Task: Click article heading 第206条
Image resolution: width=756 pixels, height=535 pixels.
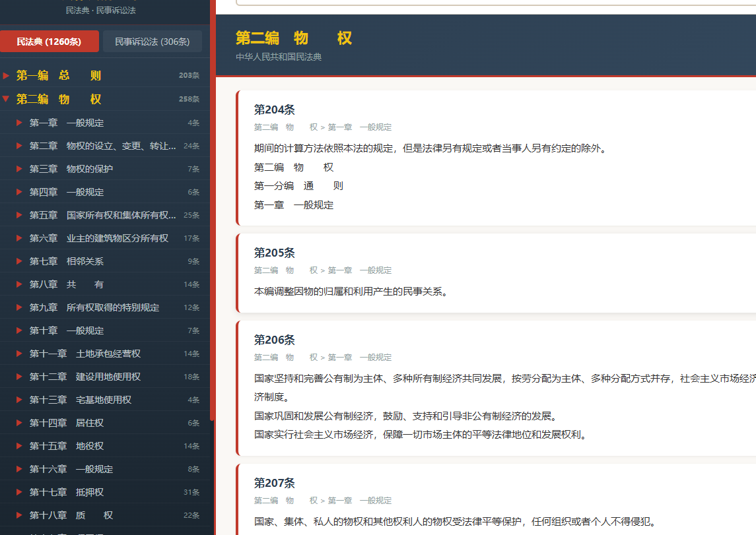Action: tap(275, 340)
